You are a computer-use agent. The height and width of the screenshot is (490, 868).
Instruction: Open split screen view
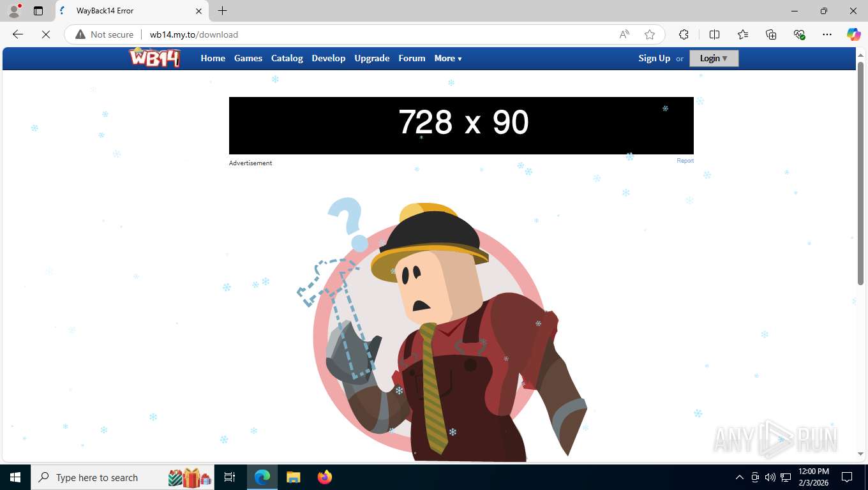coord(714,34)
